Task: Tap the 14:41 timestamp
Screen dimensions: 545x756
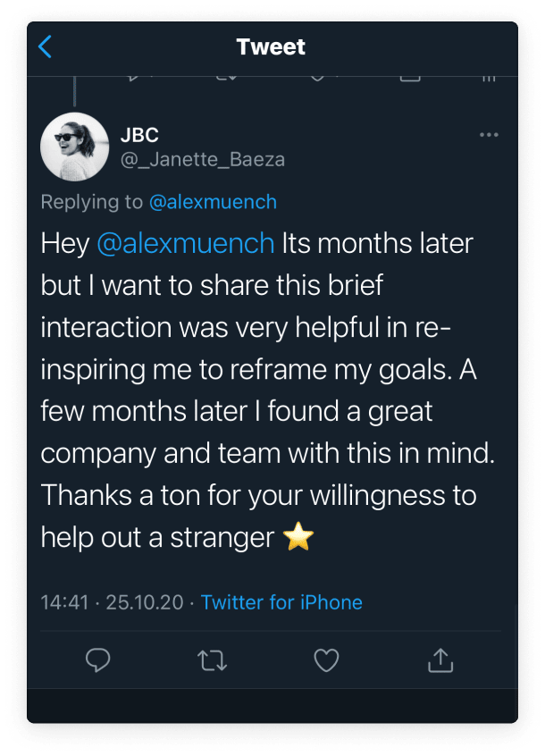Action: coord(64,602)
